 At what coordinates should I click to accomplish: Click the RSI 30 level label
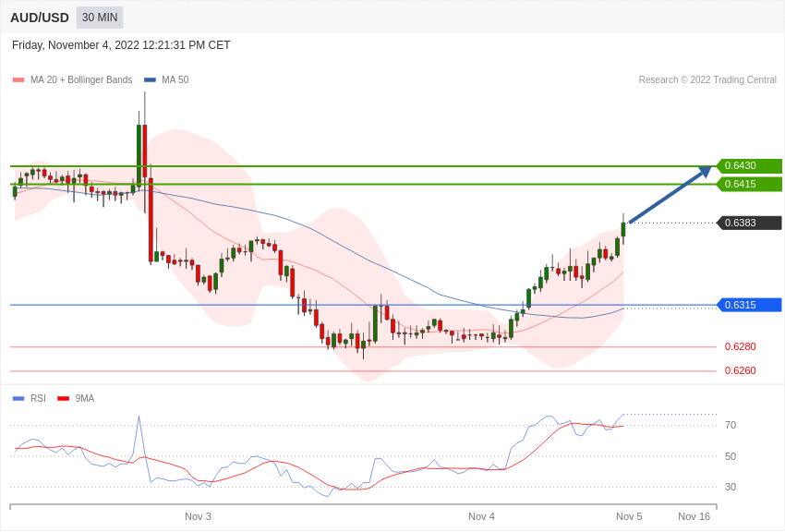point(731,487)
